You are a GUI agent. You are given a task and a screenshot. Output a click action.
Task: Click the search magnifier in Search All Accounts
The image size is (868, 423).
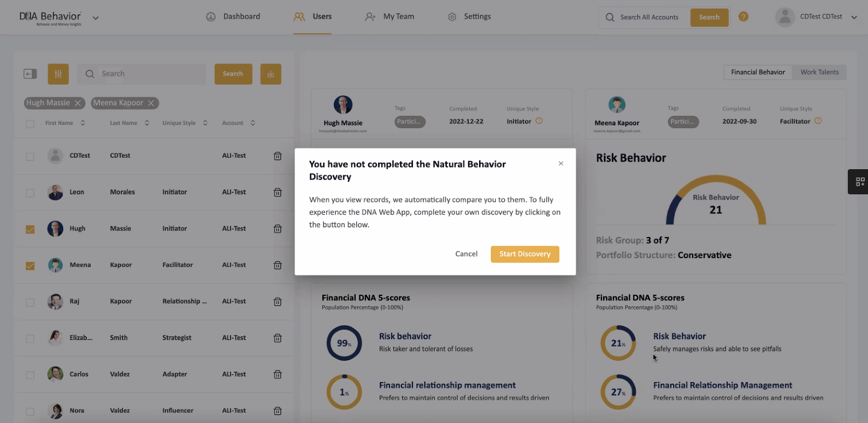(x=610, y=17)
